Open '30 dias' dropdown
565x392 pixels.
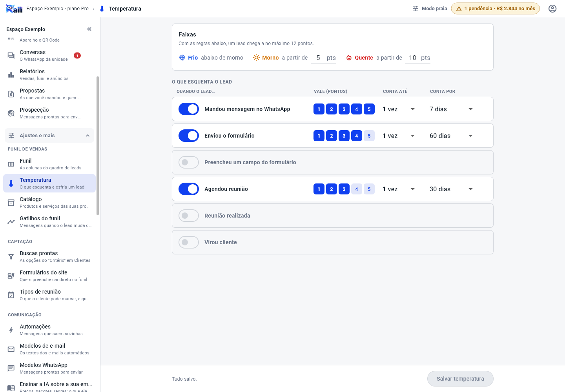click(452, 189)
